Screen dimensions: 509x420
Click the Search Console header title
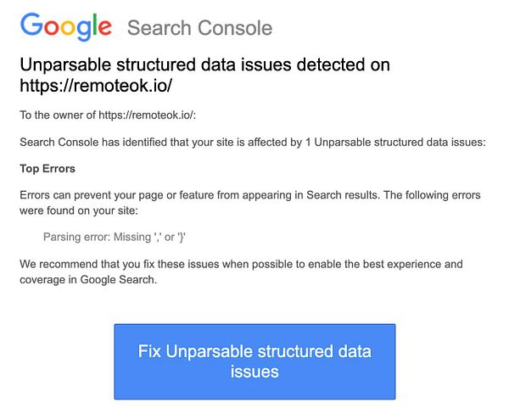click(x=199, y=28)
